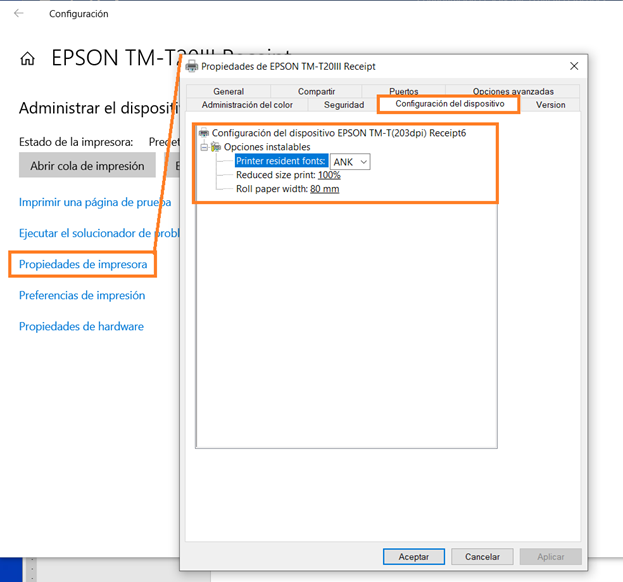
Task: Click the home icon beside EPSON title
Action: coord(27,58)
